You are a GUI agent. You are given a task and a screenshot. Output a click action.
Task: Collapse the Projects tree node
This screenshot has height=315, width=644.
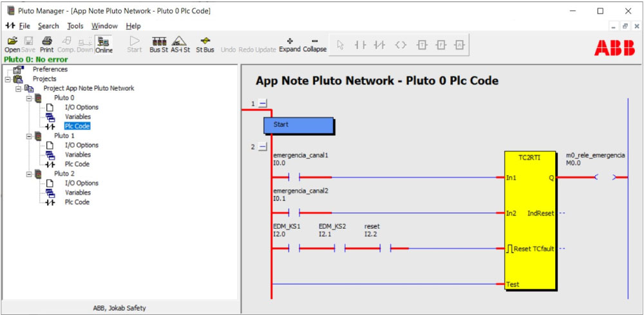click(7, 79)
